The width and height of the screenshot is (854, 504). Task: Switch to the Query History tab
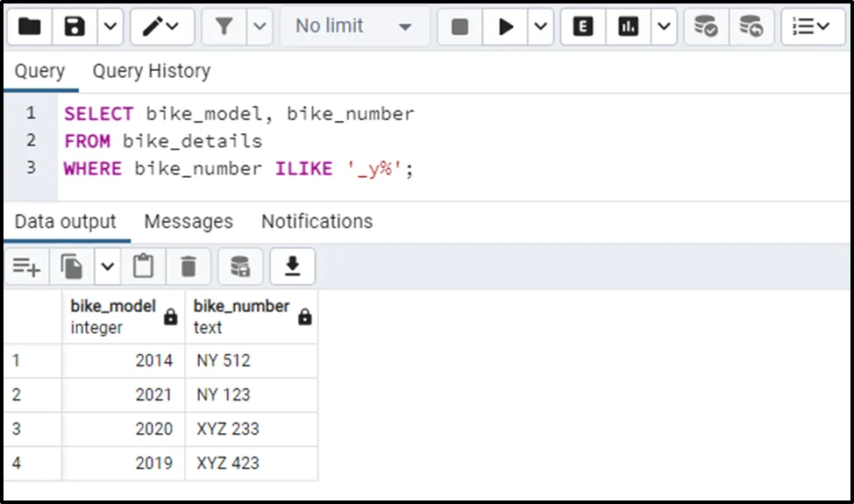[x=151, y=71]
